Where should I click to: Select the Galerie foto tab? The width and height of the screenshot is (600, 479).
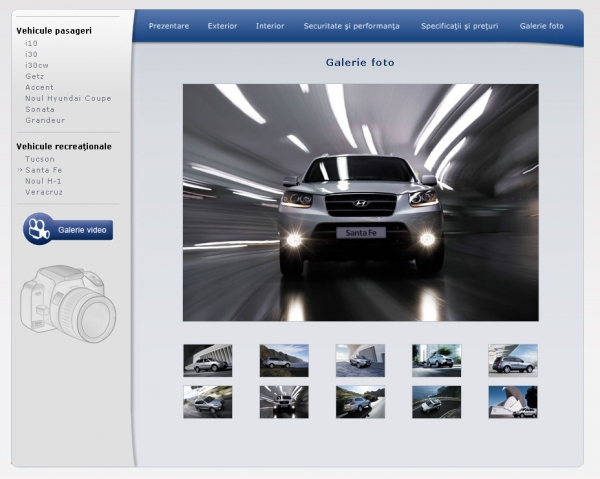pos(541,26)
